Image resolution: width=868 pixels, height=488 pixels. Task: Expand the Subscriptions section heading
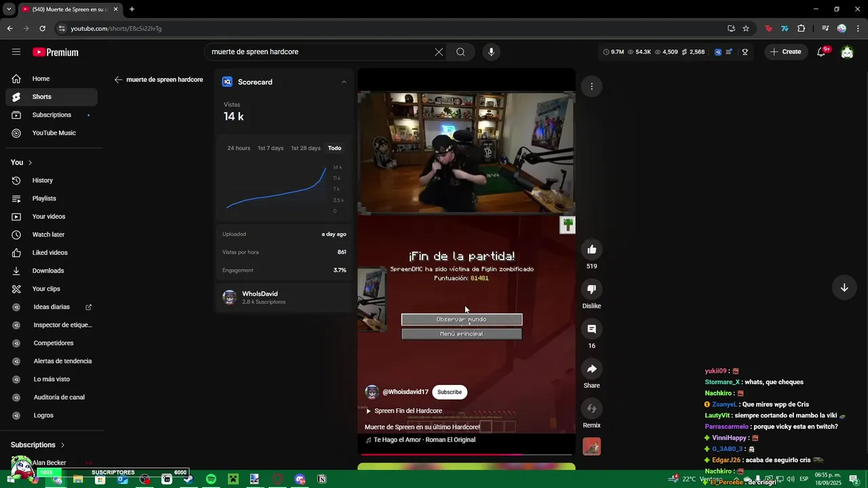38,445
